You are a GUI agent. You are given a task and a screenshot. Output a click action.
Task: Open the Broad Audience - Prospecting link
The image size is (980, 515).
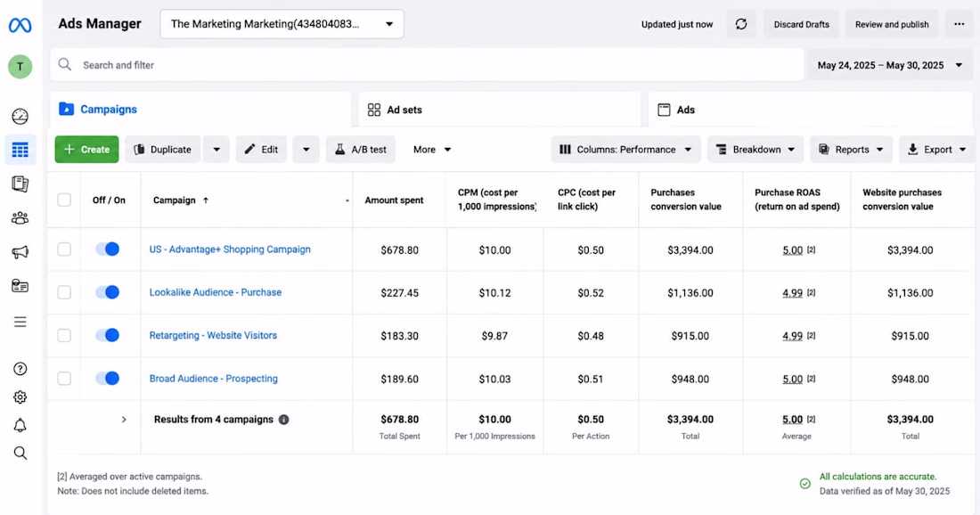pyautogui.click(x=214, y=378)
